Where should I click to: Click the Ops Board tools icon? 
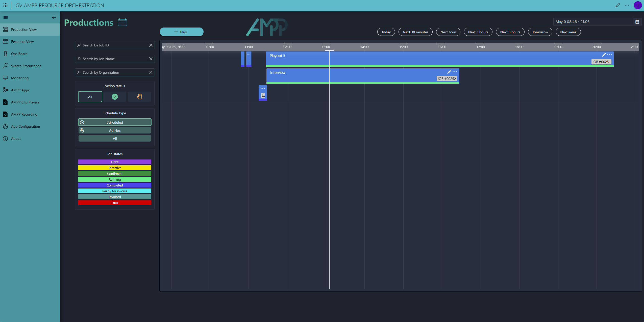point(6,54)
